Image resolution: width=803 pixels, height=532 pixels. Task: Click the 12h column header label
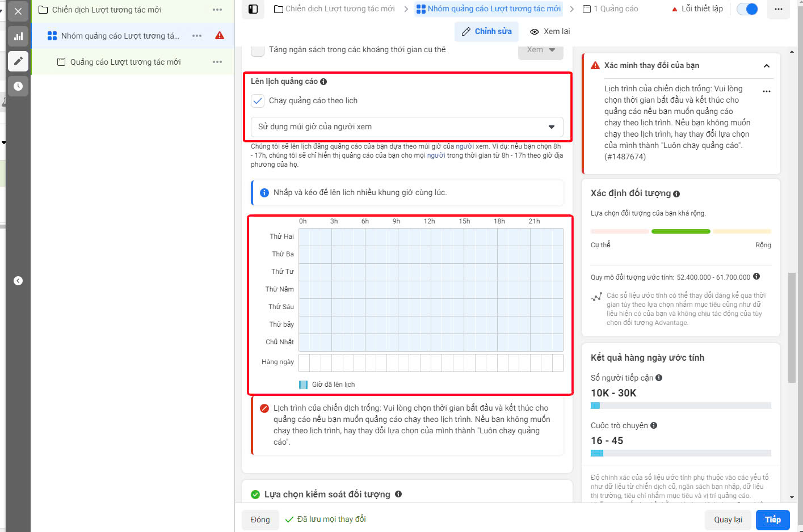coord(429,222)
